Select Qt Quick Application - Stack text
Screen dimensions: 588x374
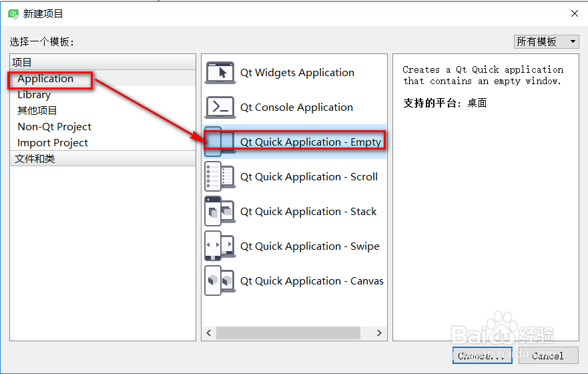[x=308, y=212]
